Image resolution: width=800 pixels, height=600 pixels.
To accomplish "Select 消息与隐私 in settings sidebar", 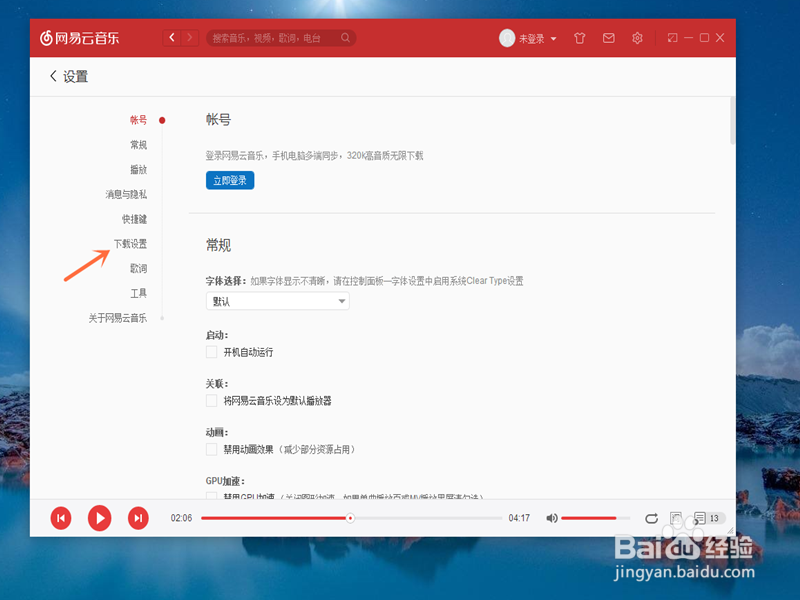I will point(126,194).
